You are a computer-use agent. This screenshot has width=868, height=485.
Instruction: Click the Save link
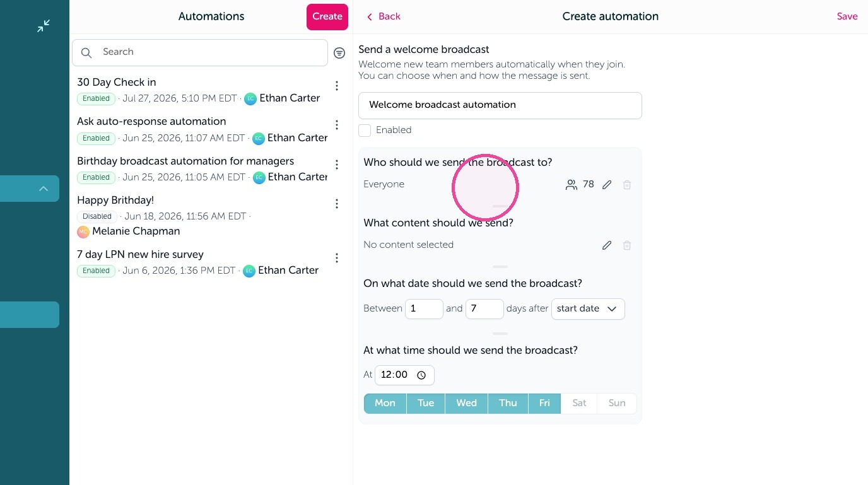coord(847,17)
